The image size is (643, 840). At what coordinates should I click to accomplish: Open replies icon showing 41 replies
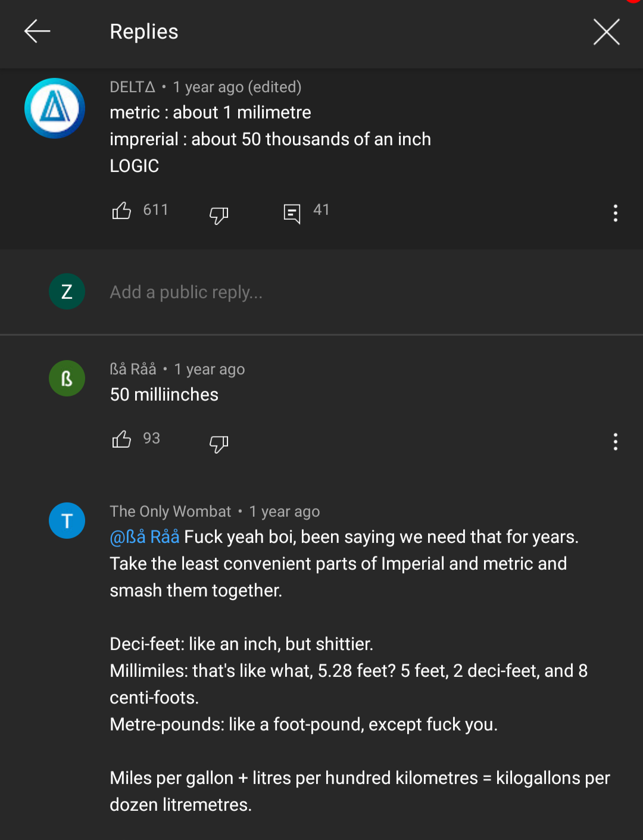click(292, 213)
